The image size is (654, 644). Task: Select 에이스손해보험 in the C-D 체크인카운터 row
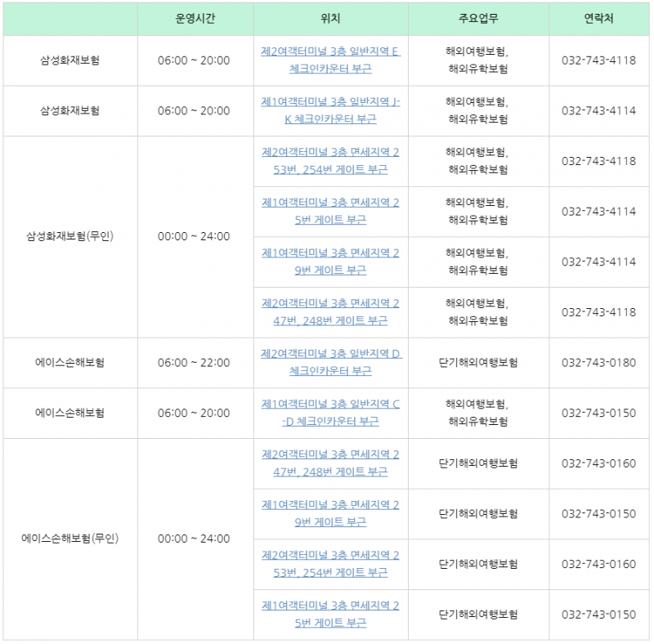click(70, 413)
